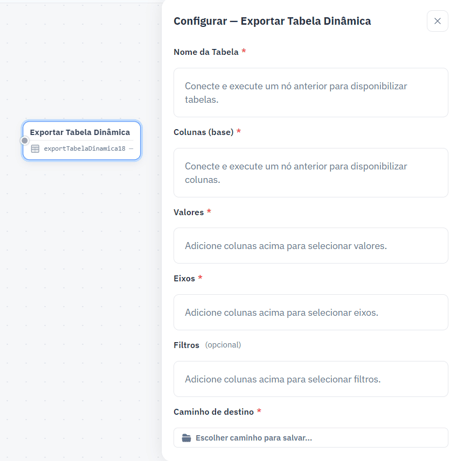Close the Configurar panel with the X

437,21
